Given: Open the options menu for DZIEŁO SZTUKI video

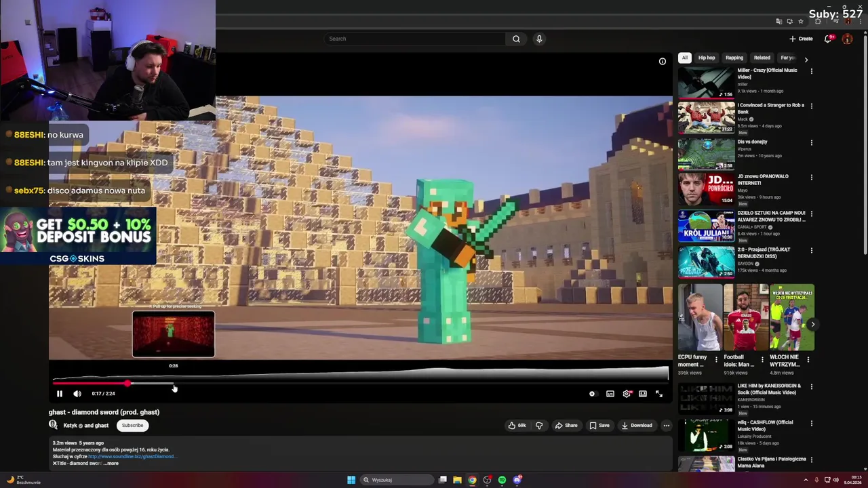Looking at the screenshot, I should point(811,214).
